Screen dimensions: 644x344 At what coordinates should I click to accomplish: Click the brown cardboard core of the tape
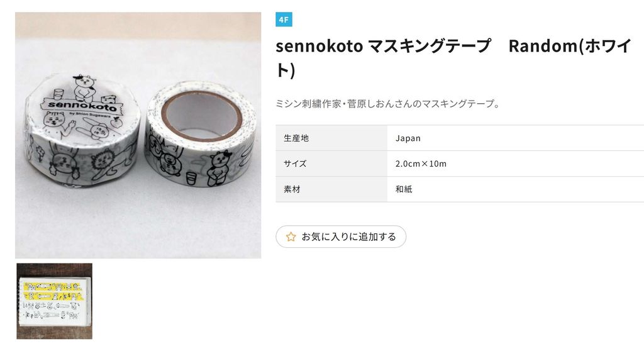[201, 114]
